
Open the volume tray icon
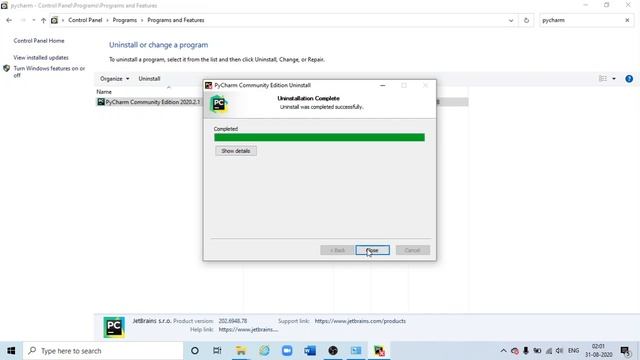pos(559,351)
